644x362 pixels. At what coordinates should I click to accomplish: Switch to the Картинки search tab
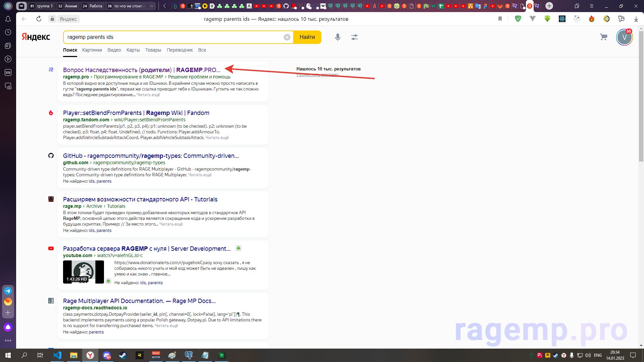click(x=92, y=50)
